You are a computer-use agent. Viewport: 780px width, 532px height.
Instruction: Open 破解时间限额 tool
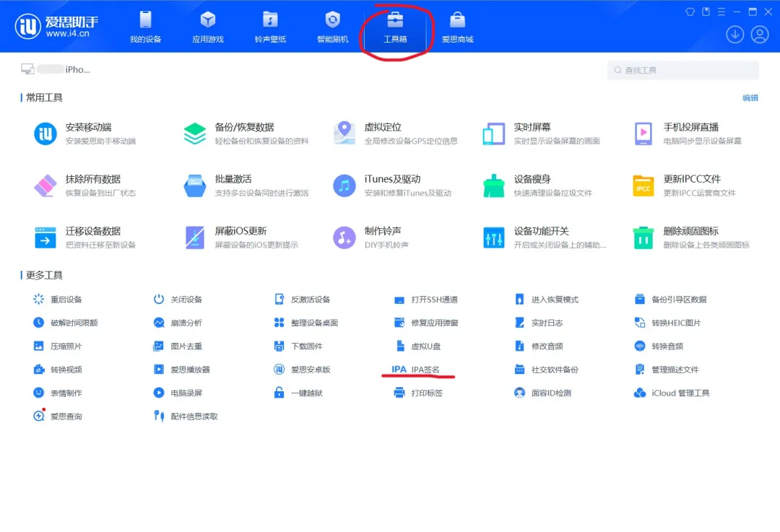65,323
